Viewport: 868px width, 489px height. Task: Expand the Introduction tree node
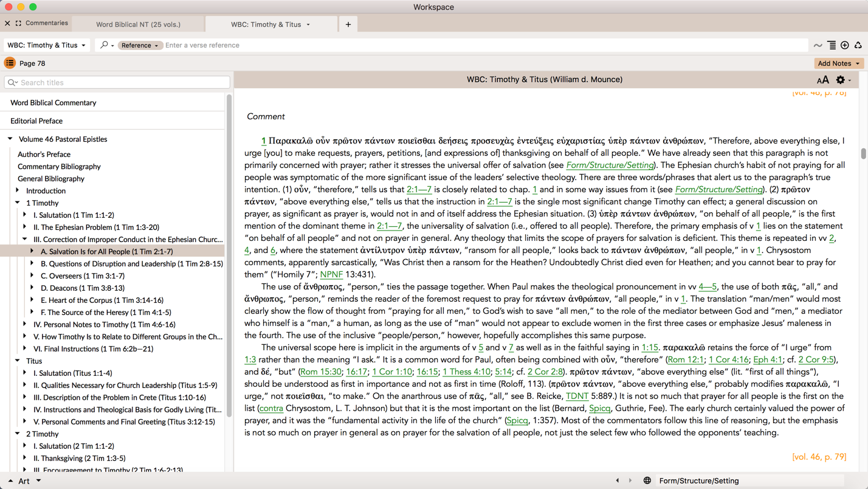point(18,190)
